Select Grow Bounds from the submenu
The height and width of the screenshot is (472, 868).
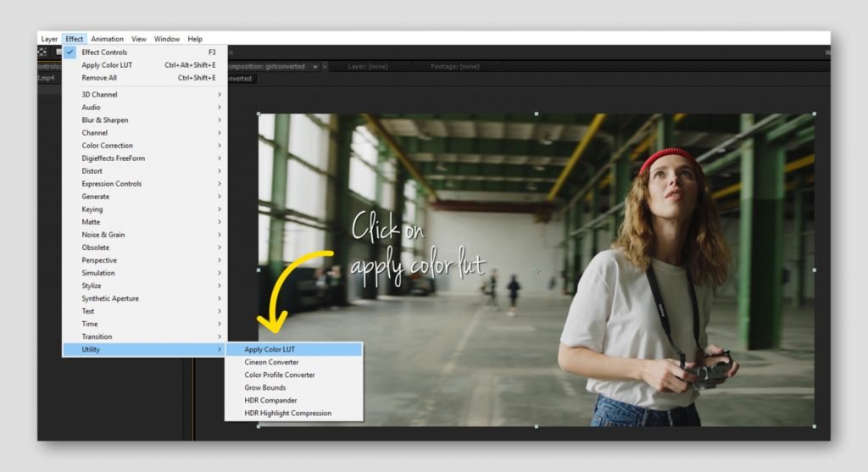tap(264, 387)
